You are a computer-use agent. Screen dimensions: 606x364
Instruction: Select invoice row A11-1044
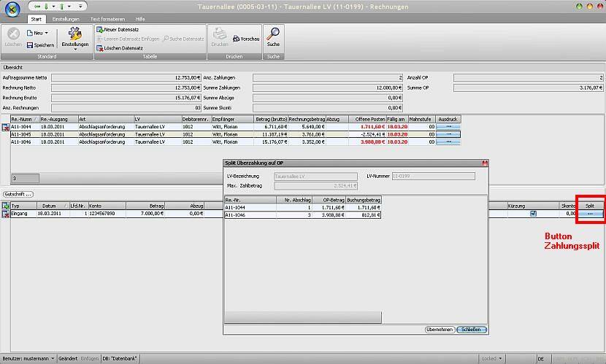235,127
